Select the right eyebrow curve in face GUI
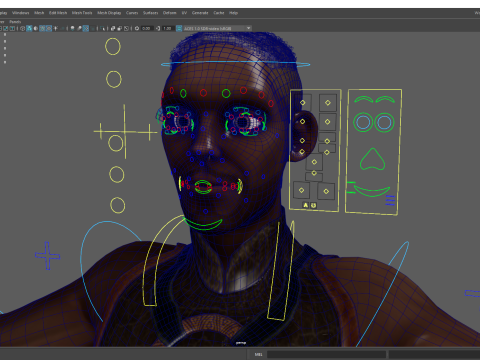Viewport: 480px width, 360px height. pyautogui.click(x=385, y=99)
